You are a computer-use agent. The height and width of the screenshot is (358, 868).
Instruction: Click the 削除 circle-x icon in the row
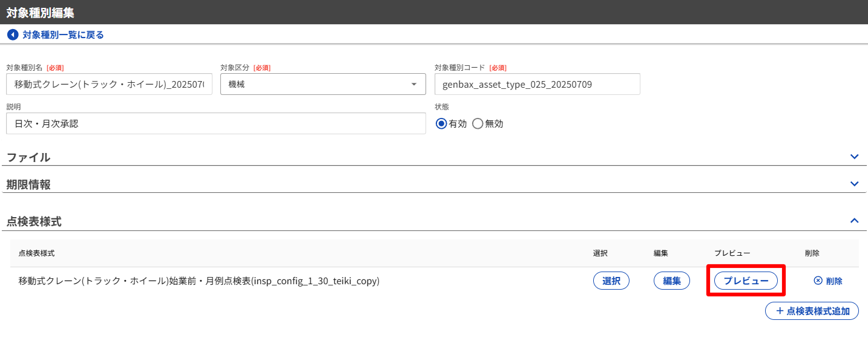pyautogui.click(x=818, y=281)
